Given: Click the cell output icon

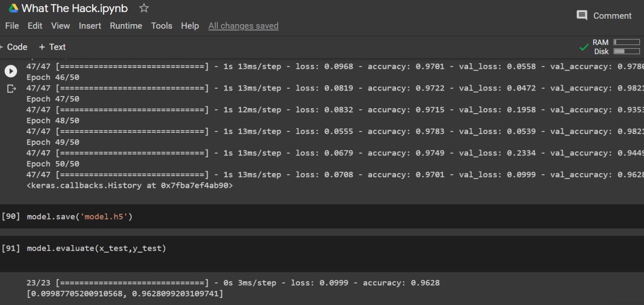Looking at the screenshot, I should [x=11, y=88].
